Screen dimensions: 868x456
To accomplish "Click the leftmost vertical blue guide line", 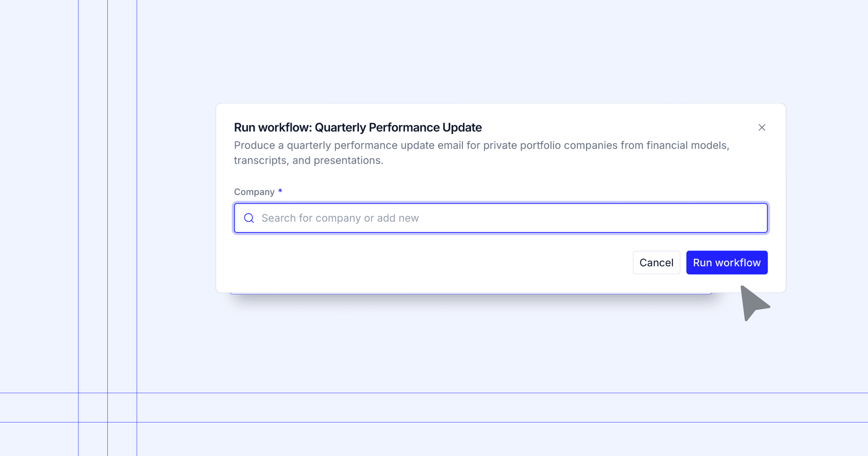I will point(78,217).
